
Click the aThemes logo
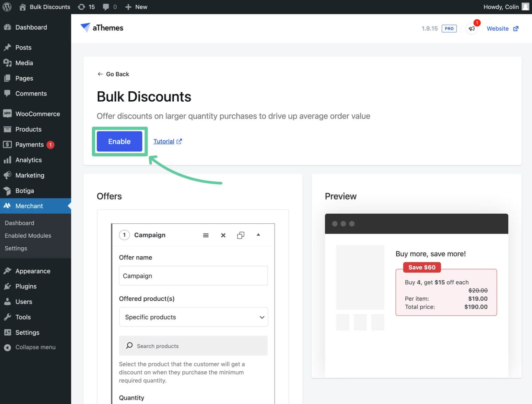click(102, 28)
